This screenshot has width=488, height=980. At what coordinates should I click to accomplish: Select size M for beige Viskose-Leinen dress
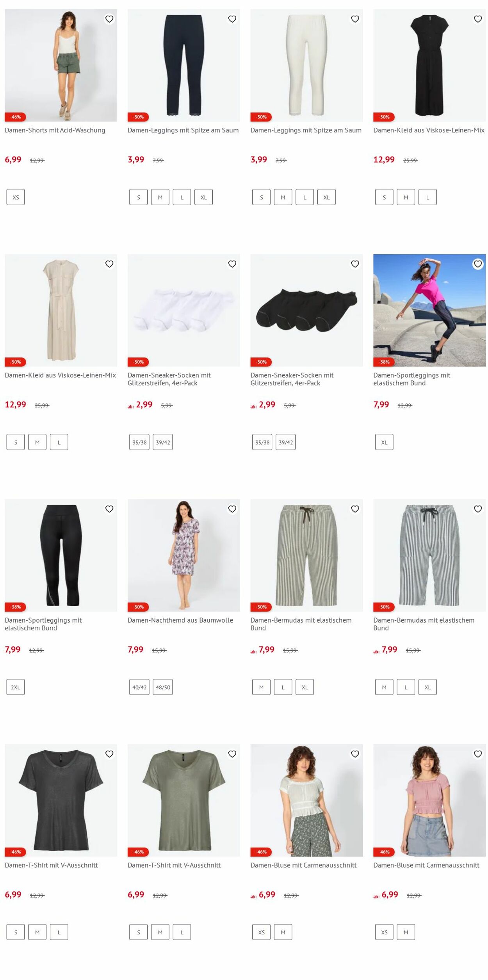click(37, 442)
